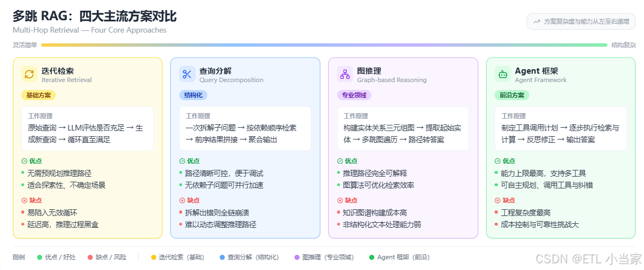Click the yellow 迭代检索（基础）legend dot
The image size is (644, 270).
coord(153,258)
